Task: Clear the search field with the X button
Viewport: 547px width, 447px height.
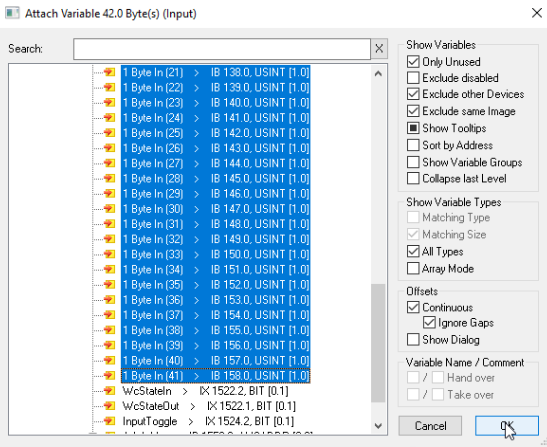Action: tap(379, 49)
